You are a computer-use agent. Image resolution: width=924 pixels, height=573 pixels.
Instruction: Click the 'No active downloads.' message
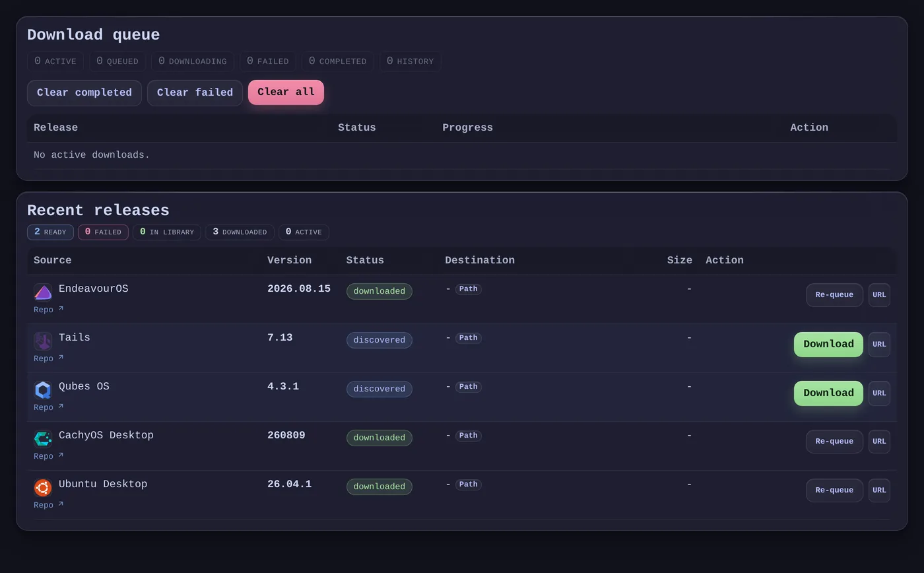click(92, 155)
